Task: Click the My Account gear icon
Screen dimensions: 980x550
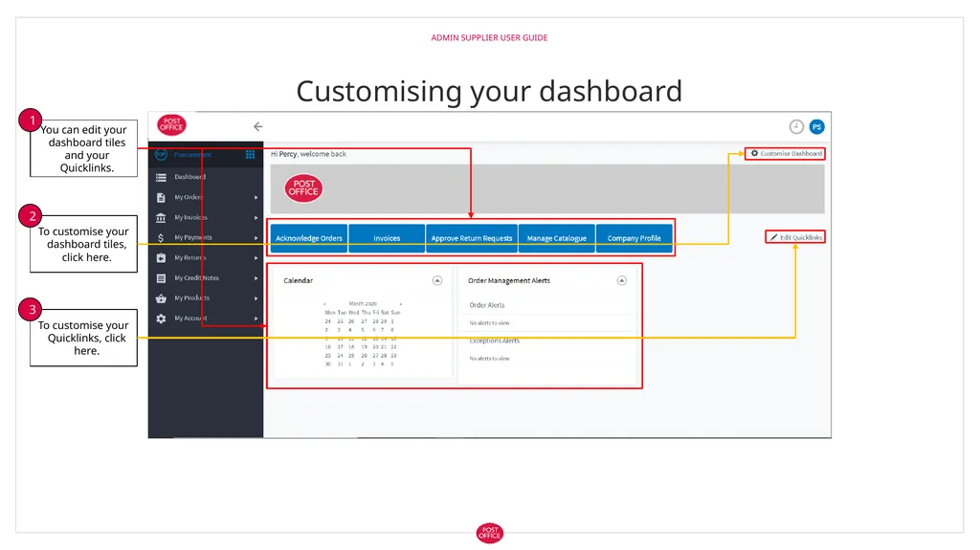Action: pos(161,319)
